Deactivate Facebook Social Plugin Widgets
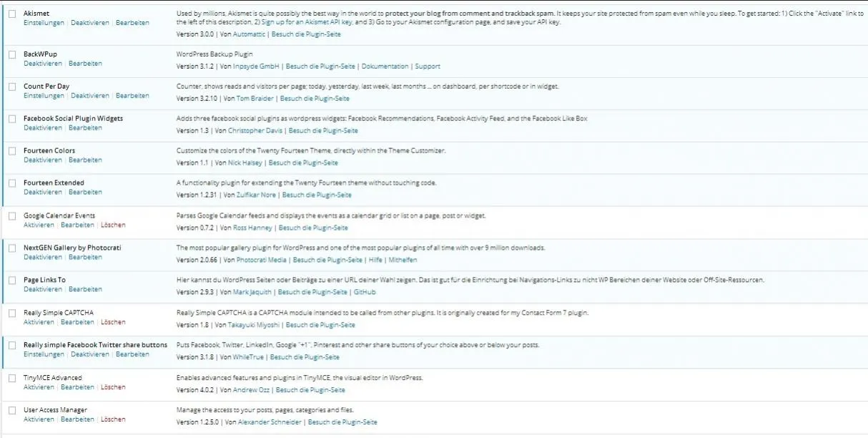Viewport: 868px width, 438px height. click(x=43, y=128)
